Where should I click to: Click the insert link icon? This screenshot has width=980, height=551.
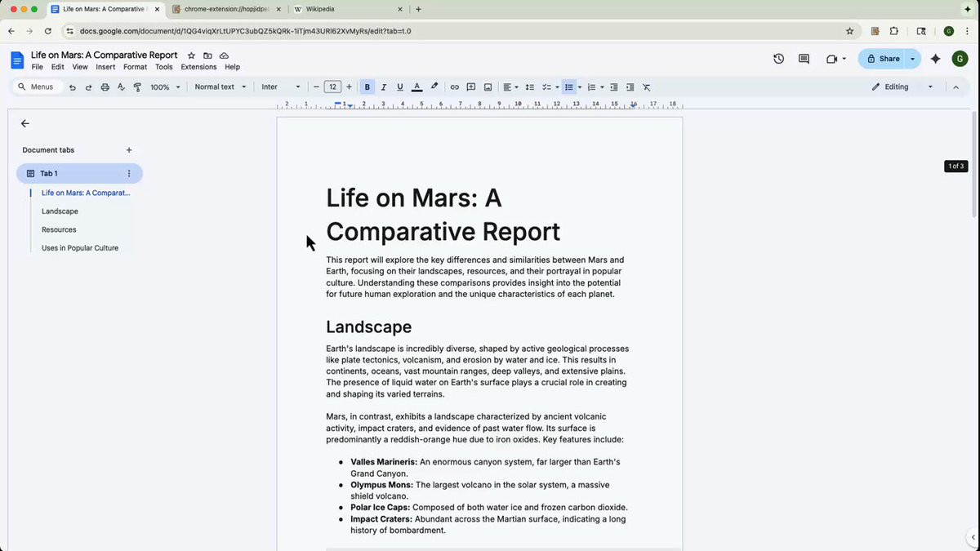(x=455, y=87)
